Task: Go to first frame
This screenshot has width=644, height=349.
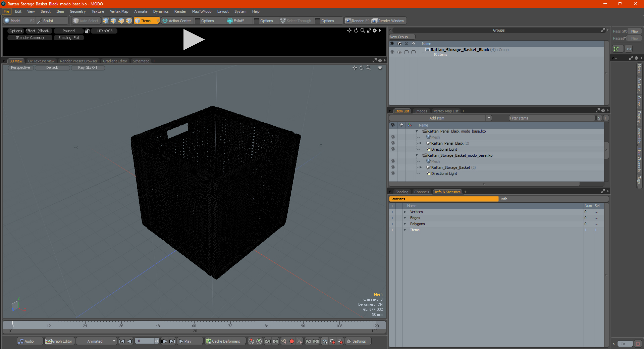Action: coord(122,341)
